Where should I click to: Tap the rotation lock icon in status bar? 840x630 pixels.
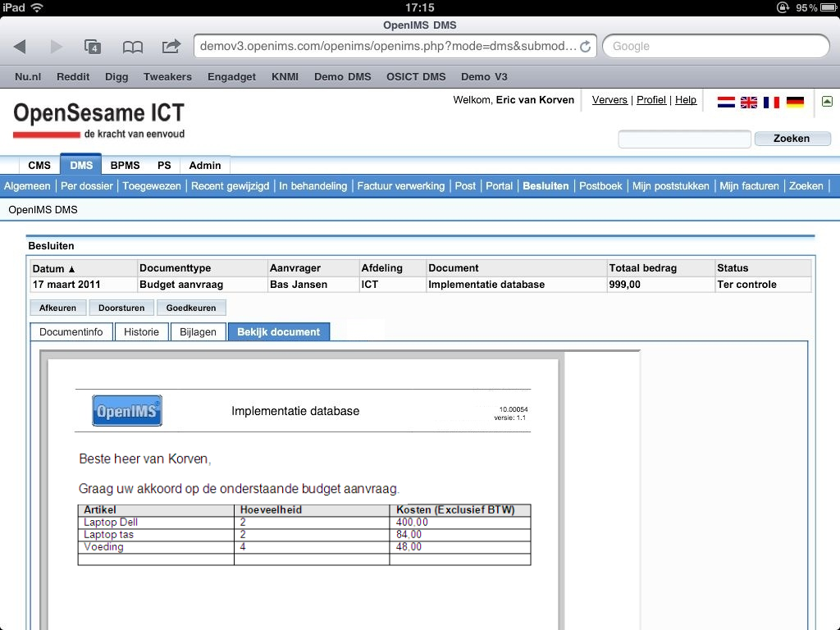coord(783,7)
